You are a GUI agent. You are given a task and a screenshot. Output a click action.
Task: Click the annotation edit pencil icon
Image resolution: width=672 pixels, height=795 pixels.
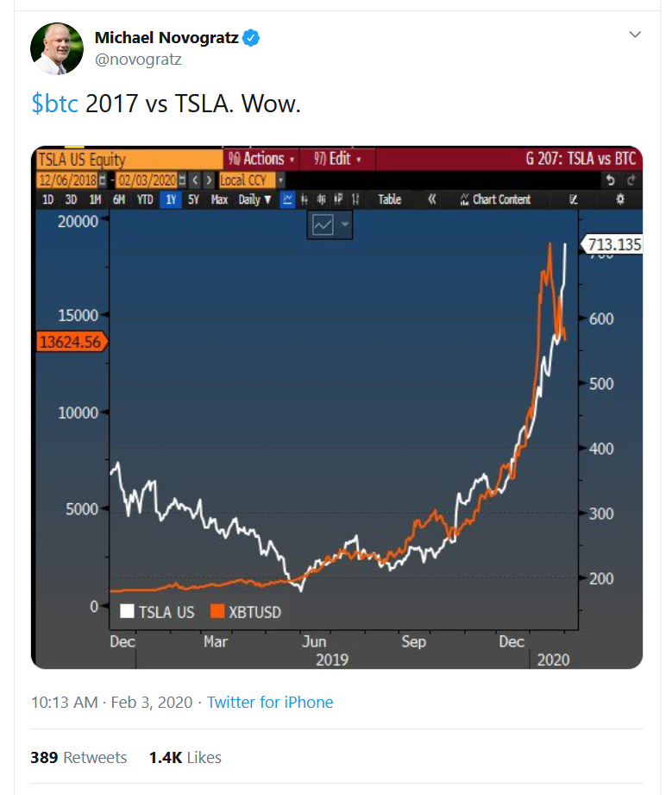(x=574, y=199)
